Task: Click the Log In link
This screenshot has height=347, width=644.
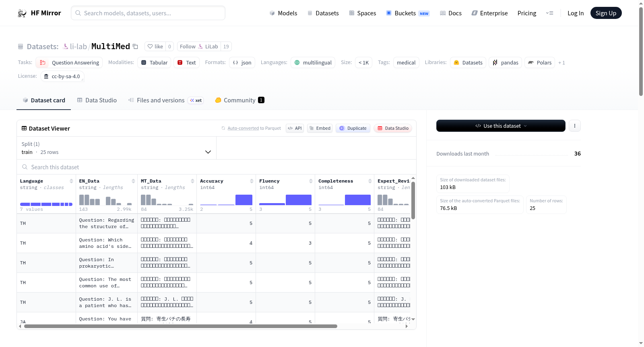Action: tap(576, 13)
